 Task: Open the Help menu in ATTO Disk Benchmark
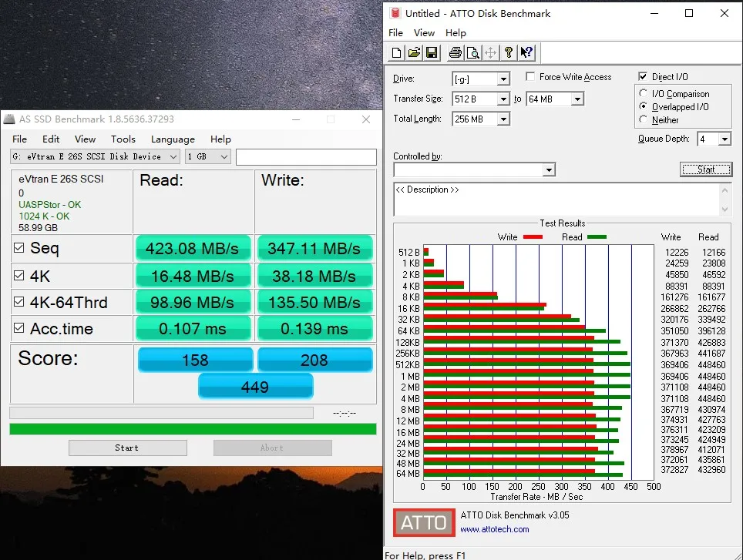[456, 32]
